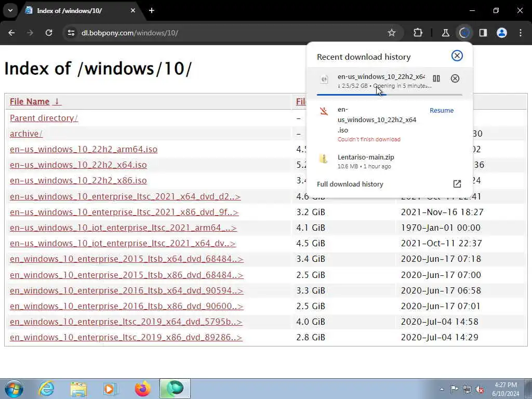
Task: Download enterprise 2016 ltsb x86 dvd ISO
Action: pyautogui.click(x=127, y=306)
